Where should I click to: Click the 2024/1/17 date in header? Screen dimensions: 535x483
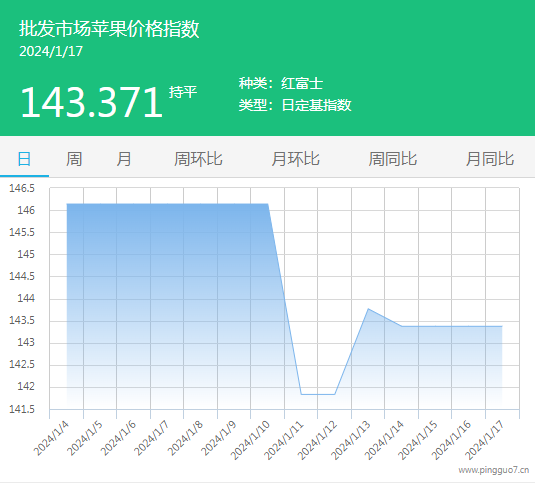[x=51, y=52]
